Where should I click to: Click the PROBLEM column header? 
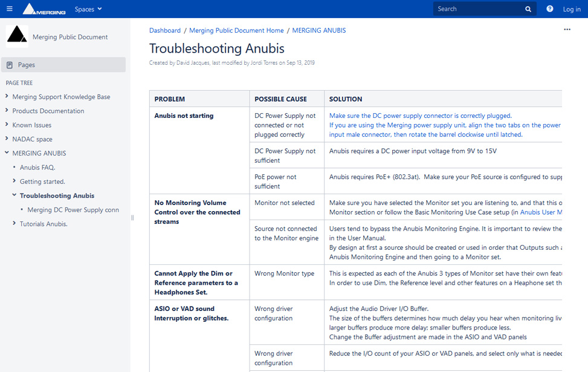pos(199,99)
